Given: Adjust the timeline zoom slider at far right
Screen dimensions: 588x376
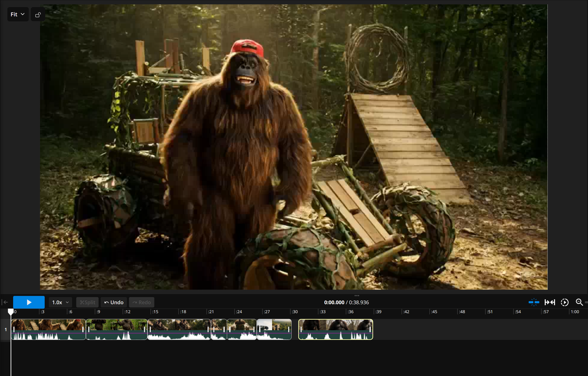Looking at the screenshot, I should [x=587, y=302].
